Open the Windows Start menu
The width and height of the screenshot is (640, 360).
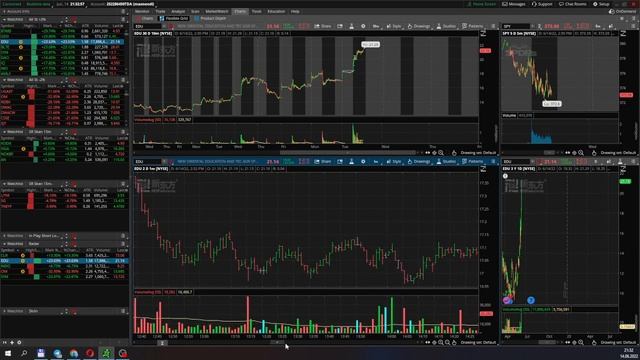coord(8,353)
